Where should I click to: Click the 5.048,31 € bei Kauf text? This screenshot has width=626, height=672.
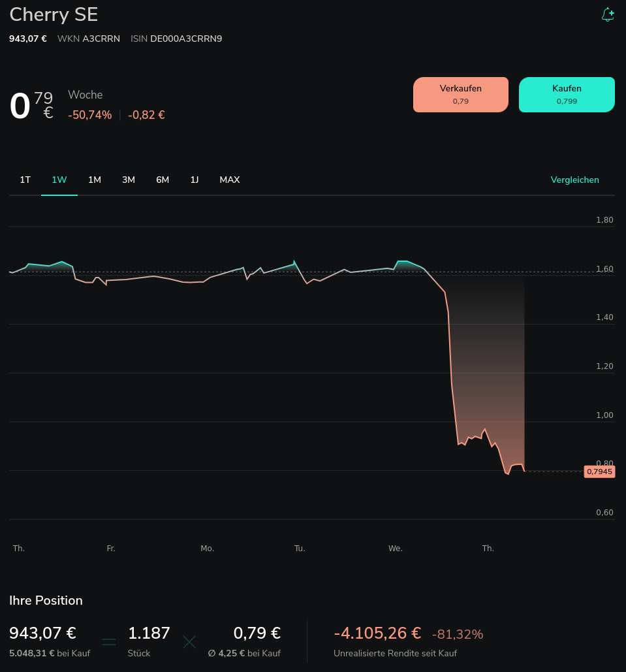pos(50,654)
